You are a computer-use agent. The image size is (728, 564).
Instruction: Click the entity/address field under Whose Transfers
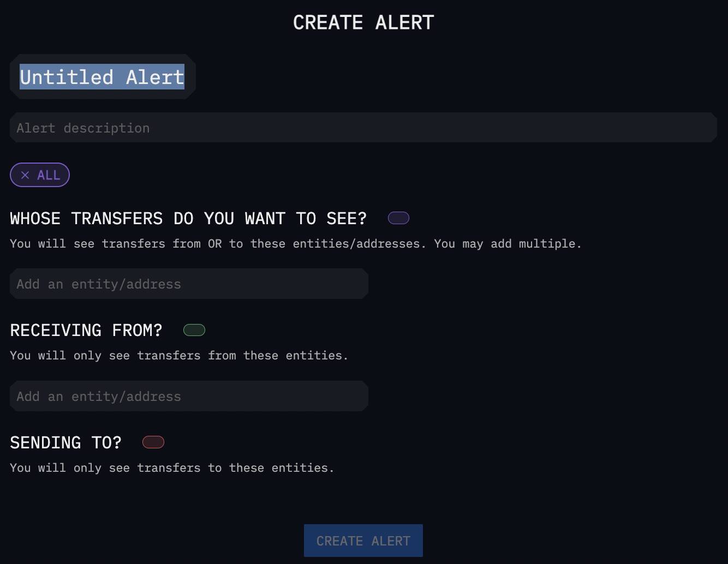point(189,284)
